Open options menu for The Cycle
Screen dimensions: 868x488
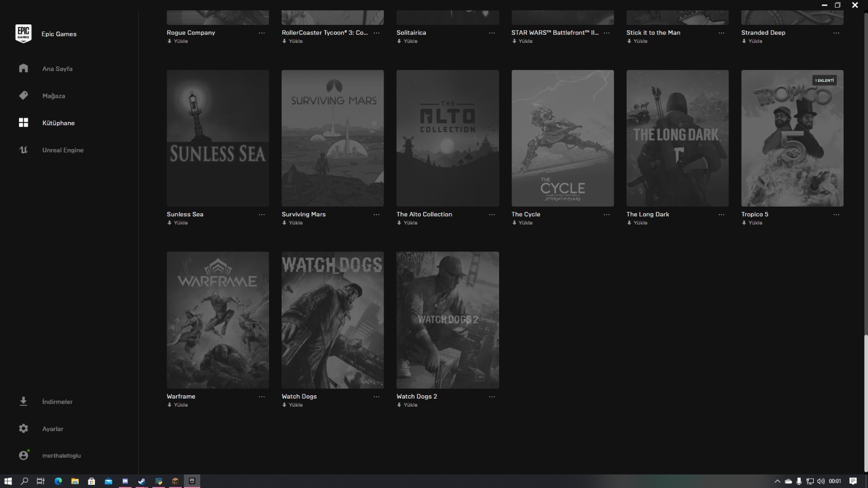pos(607,215)
